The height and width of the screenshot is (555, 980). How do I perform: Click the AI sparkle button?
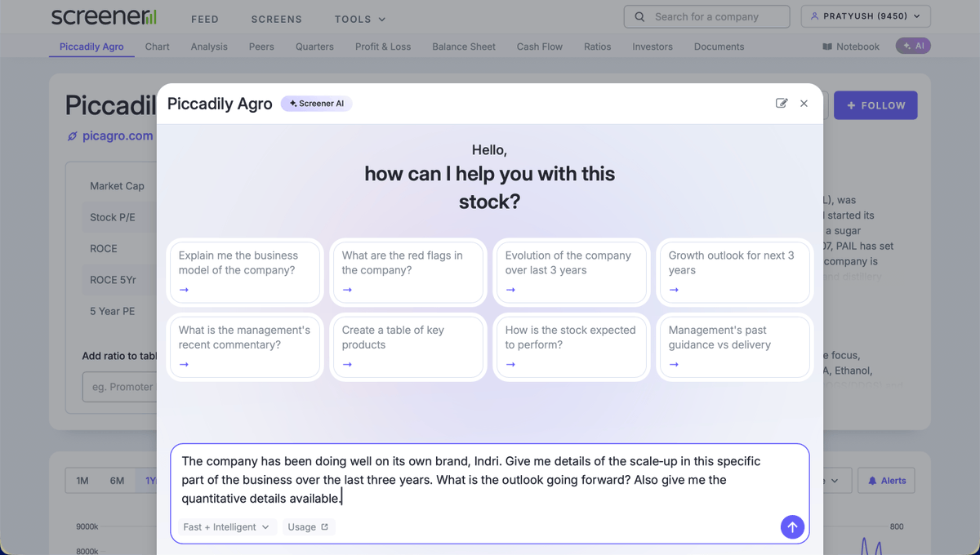coord(913,47)
